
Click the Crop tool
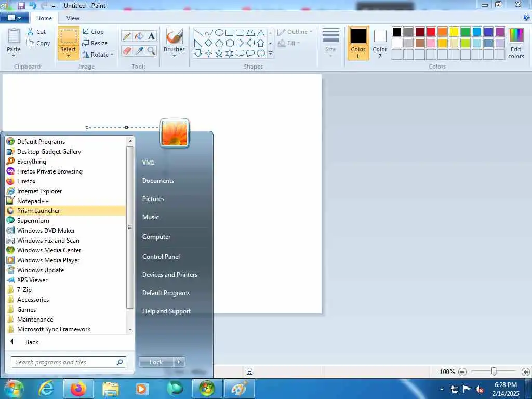[x=93, y=32]
